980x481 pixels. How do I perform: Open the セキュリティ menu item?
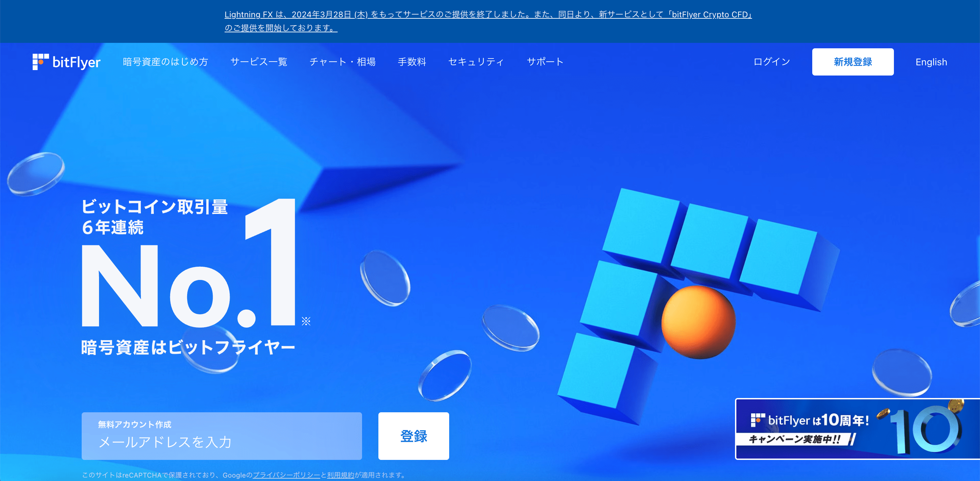[x=476, y=62]
